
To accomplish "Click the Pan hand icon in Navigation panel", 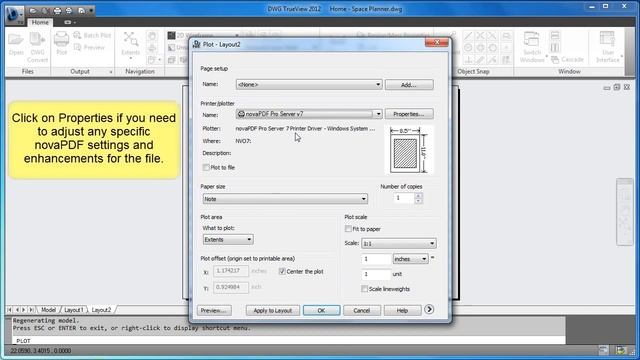I will [152, 36].
